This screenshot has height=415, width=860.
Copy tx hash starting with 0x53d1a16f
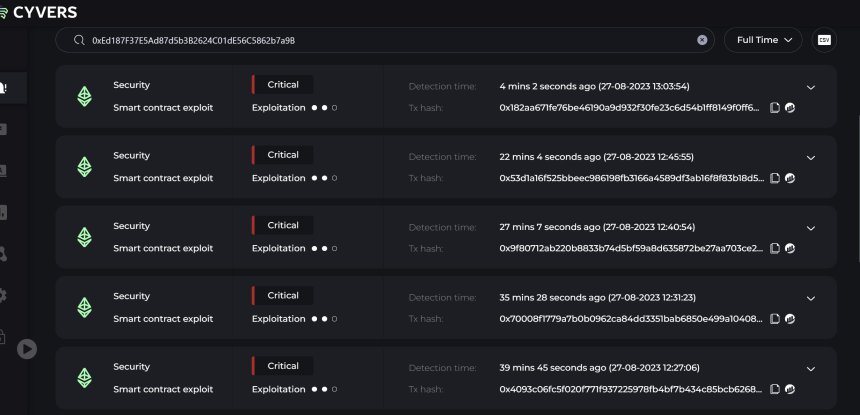[775, 178]
